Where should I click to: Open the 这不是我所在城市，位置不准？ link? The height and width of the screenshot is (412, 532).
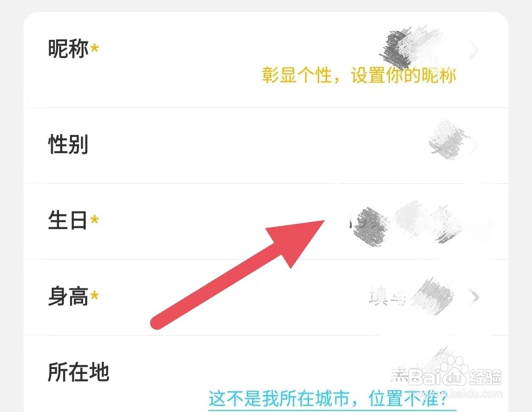click(328, 398)
